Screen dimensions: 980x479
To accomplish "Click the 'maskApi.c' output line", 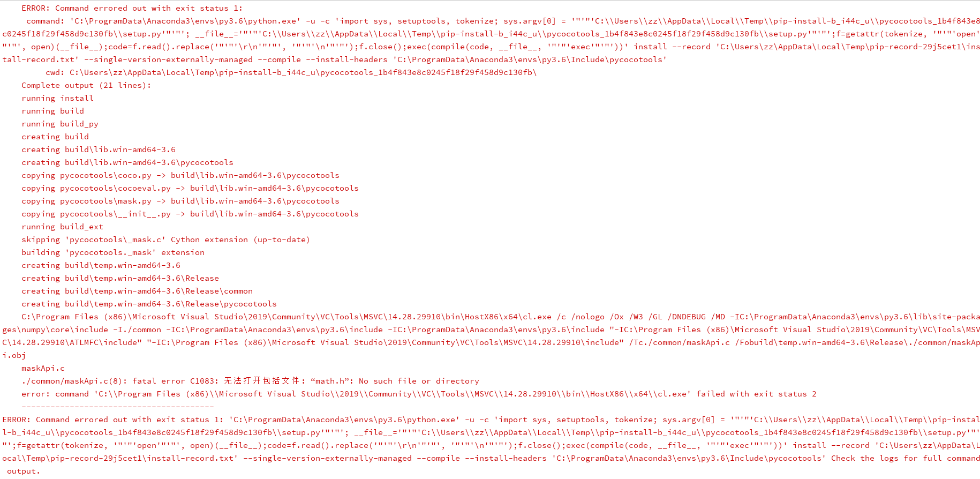I will point(43,368).
